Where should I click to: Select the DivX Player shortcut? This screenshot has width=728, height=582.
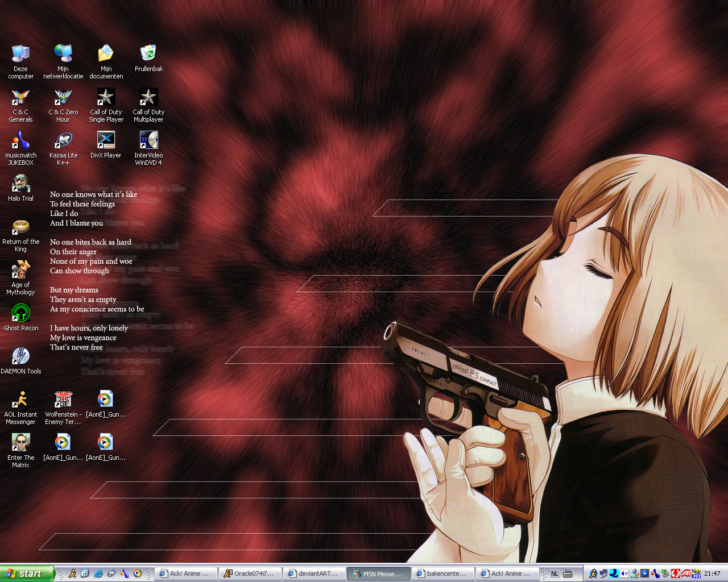tap(106, 144)
